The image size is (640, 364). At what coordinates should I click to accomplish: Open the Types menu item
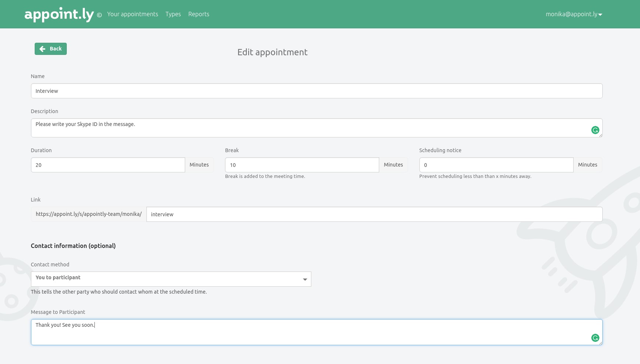tap(173, 14)
